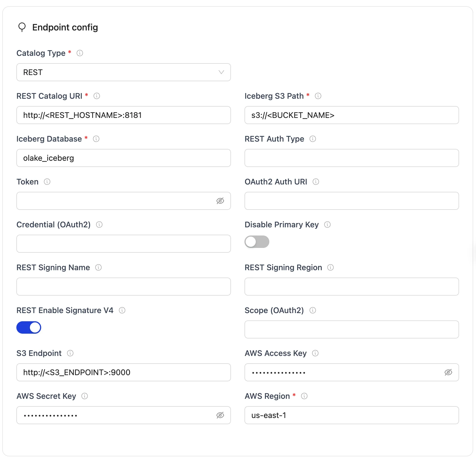476x462 pixels.
Task: Show the AWS Access Key value
Action: tap(448, 372)
